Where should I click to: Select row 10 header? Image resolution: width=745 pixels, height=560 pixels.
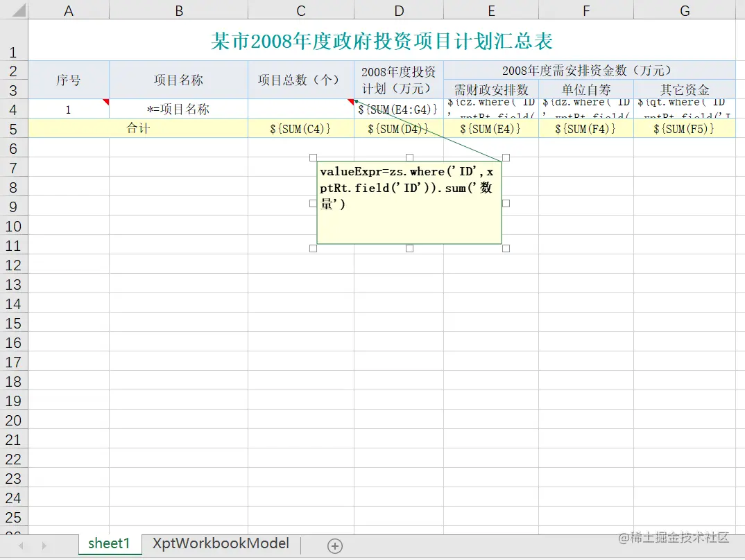[13, 226]
